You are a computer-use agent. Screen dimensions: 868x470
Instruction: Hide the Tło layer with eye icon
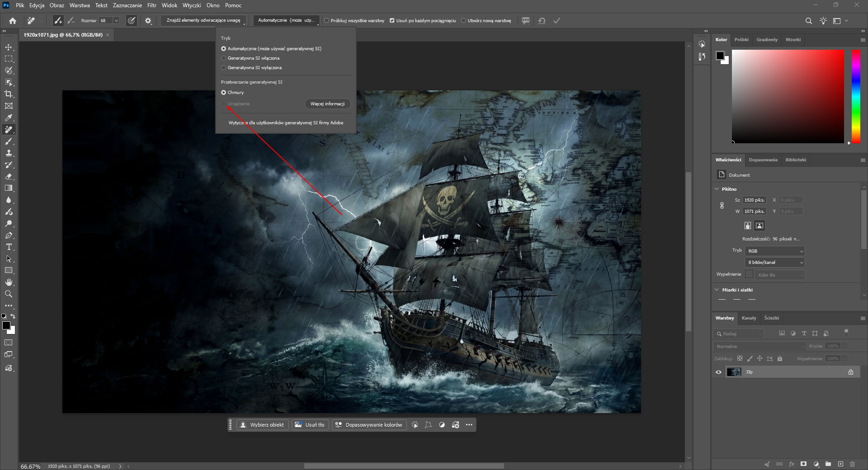click(718, 372)
